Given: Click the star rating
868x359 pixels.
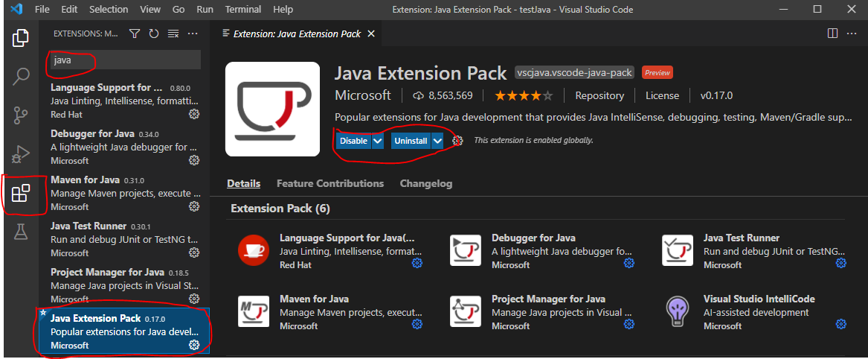Looking at the screenshot, I should pos(524,96).
